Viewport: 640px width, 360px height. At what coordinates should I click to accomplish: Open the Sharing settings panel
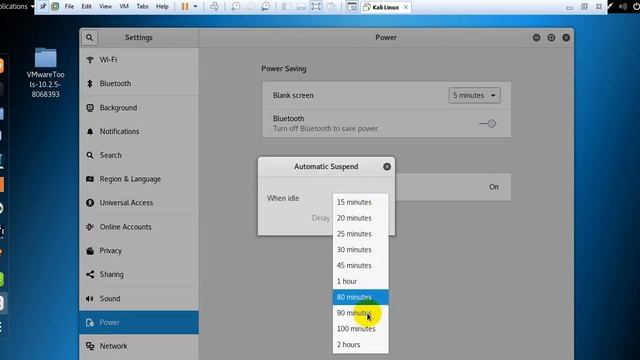click(139, 275)
